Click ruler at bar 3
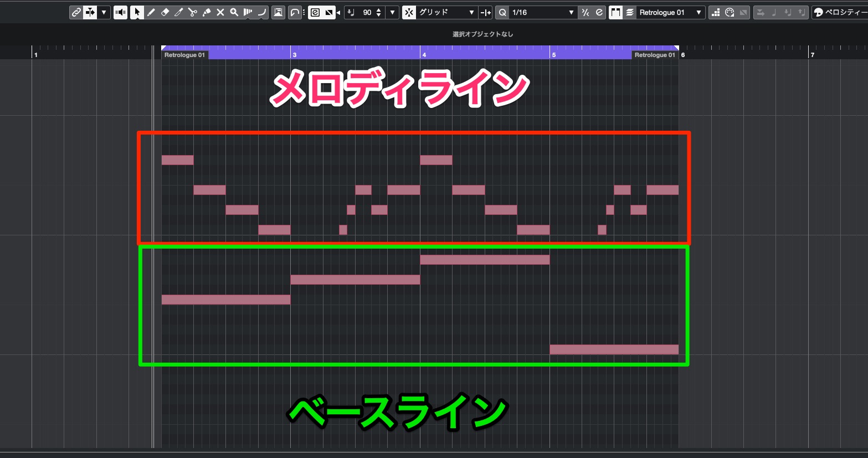This screenshot has width=868, height=458. pyautogui.click(x=294, y=55)
